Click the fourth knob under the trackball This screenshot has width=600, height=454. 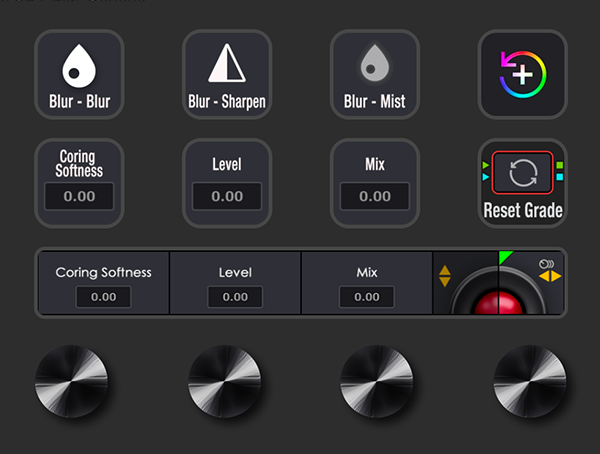[x=530, y=381]
